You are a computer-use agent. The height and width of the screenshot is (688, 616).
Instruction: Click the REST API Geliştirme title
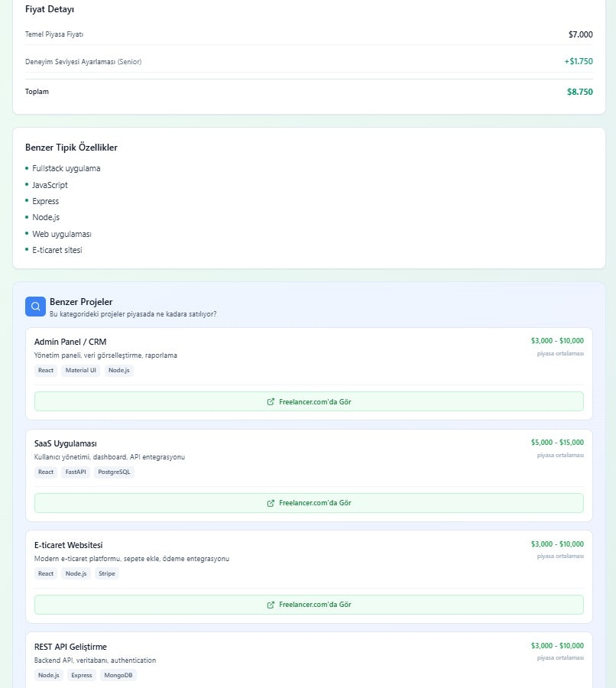70,647
